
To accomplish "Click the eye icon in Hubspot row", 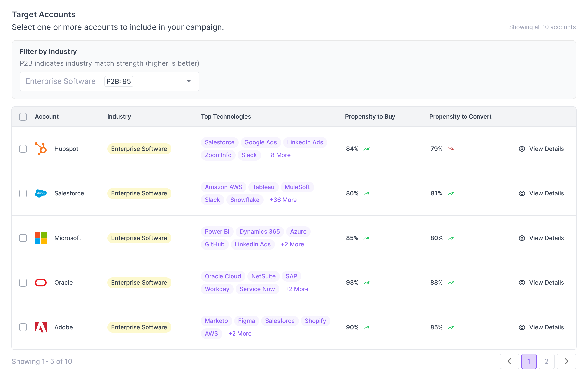I will (x=522, y=149).
